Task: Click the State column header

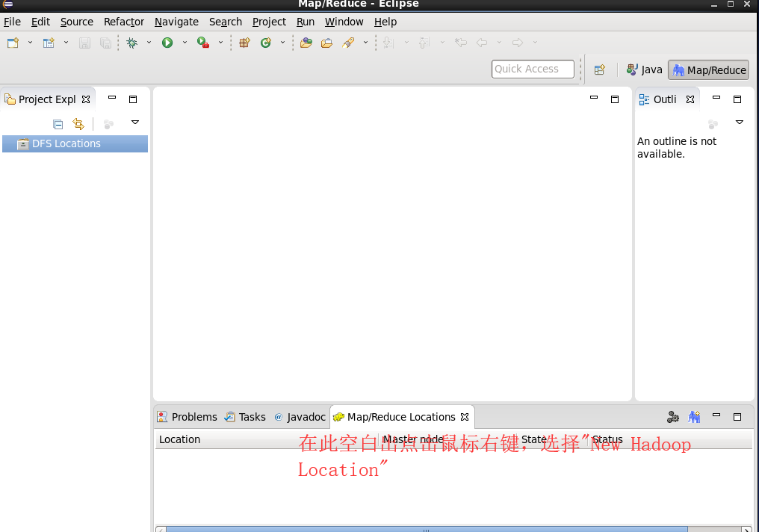Action: click(x=553, y=439)
